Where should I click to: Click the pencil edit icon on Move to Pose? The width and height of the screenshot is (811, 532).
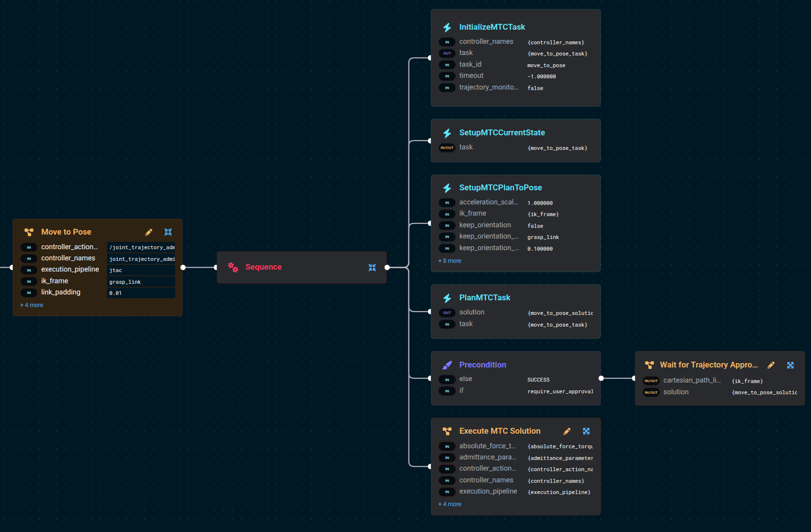click(149, 232)
